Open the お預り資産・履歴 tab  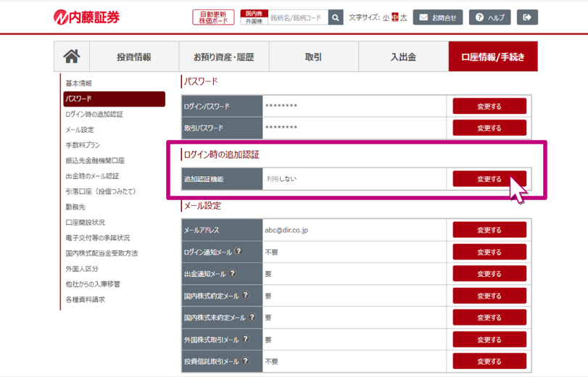pos(224,57)
